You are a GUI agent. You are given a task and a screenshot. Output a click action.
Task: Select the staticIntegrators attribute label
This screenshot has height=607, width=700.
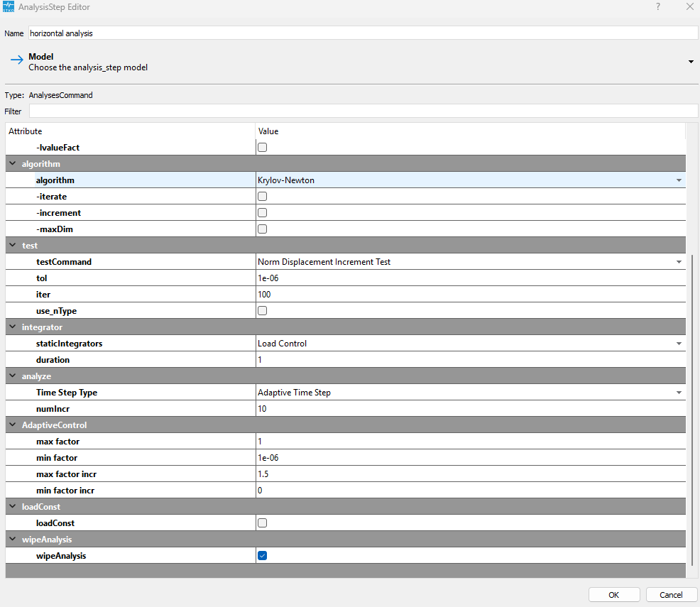69,344
